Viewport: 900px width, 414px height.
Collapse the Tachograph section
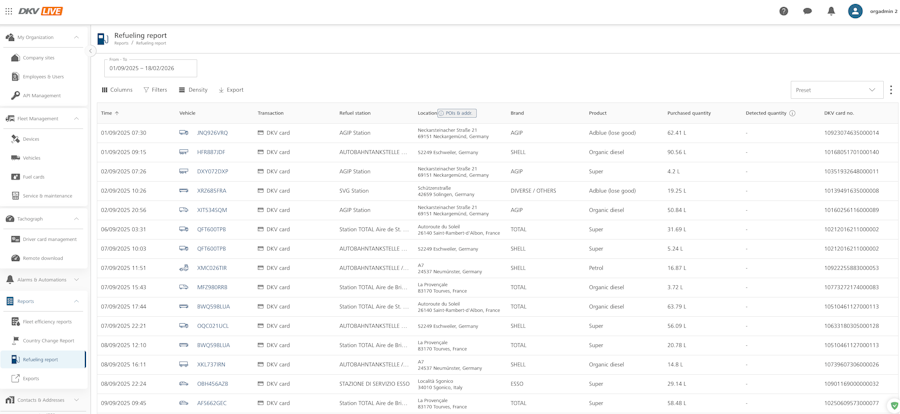[x=76, y=219]
